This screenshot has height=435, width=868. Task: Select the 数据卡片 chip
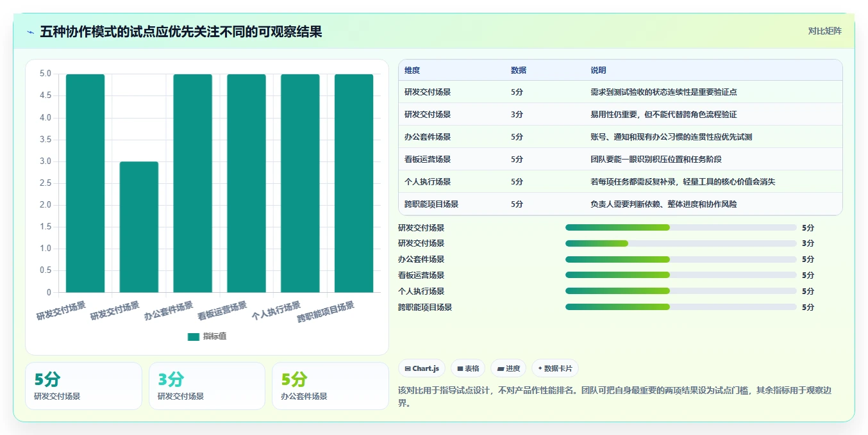pos(555,368)
